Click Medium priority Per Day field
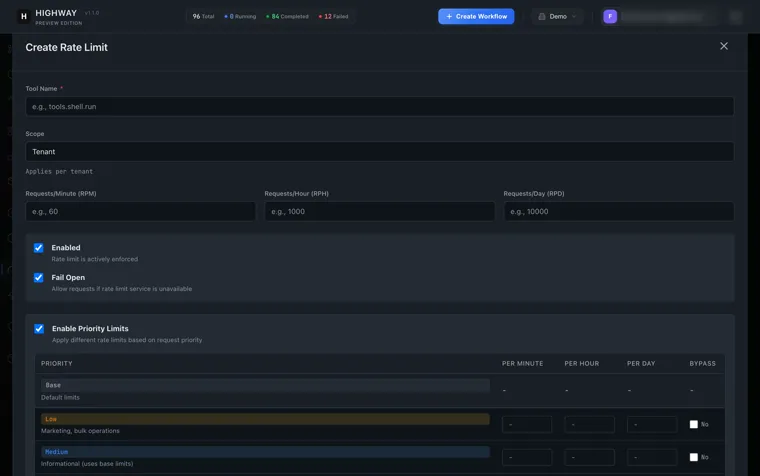This screenshot has width=760, height=476. pyautogui.click(x=652, y=457)
